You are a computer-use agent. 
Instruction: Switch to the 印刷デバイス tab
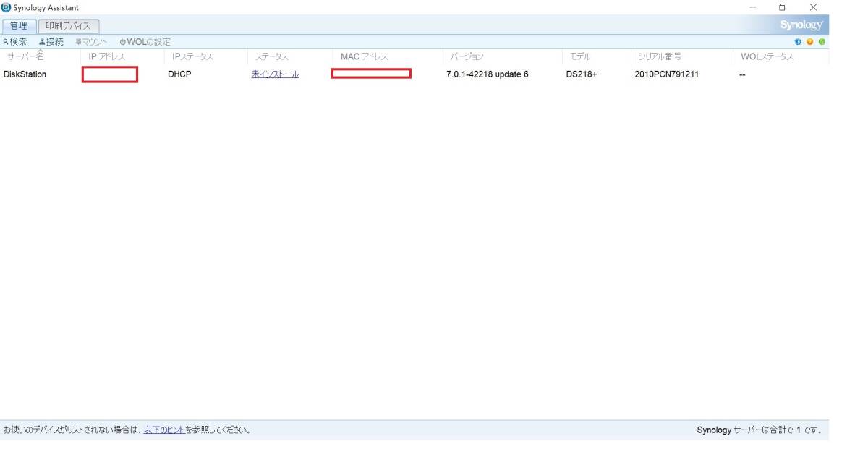68,26
